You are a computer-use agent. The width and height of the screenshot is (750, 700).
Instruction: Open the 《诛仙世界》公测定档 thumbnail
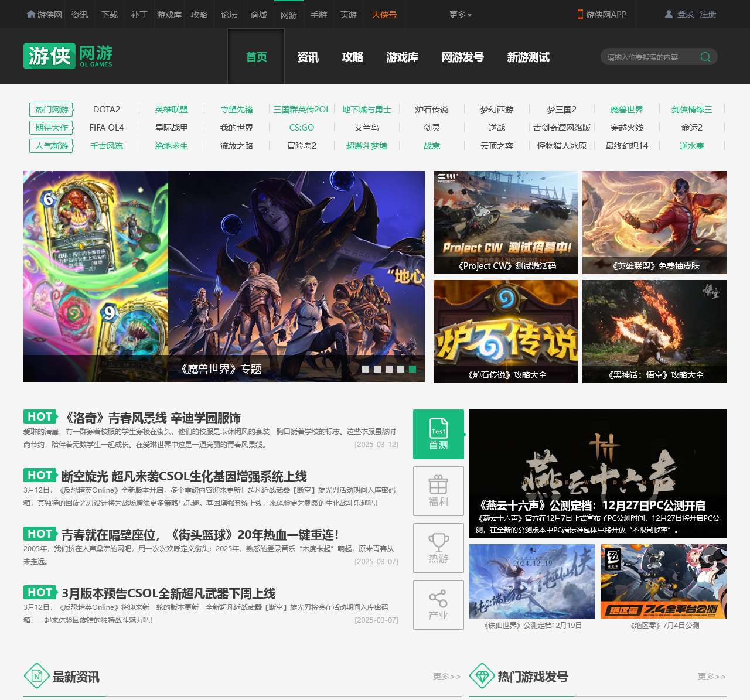point(532,581)
